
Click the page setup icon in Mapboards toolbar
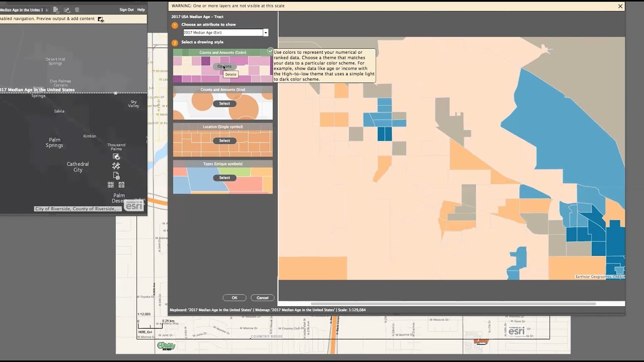pos(56,10)
